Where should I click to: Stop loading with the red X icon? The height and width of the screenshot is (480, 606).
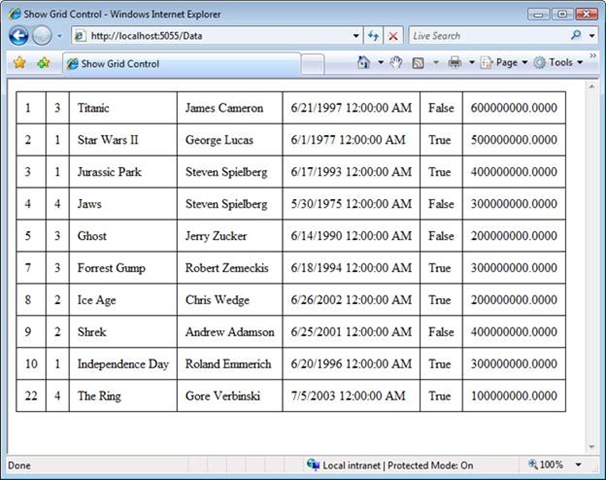click(x=393, y=36)
